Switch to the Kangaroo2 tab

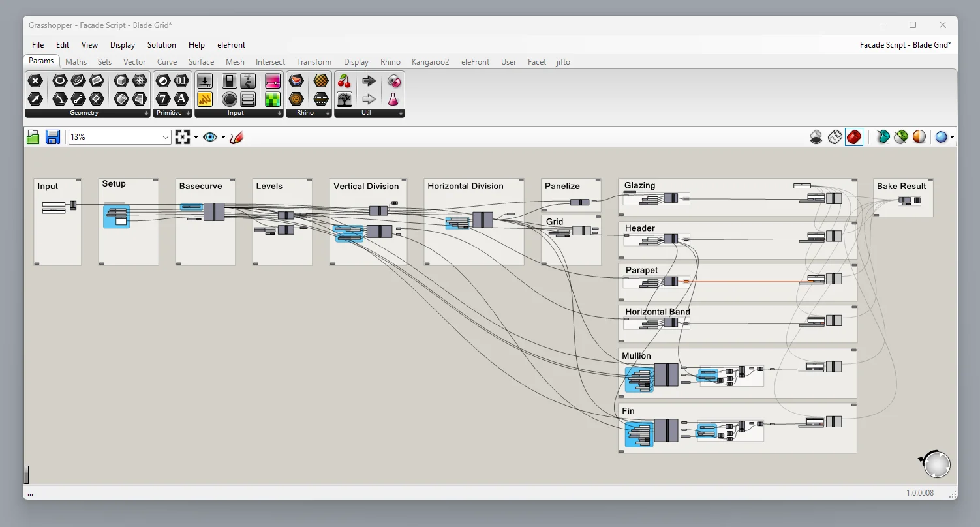click(x=431, y=62)
